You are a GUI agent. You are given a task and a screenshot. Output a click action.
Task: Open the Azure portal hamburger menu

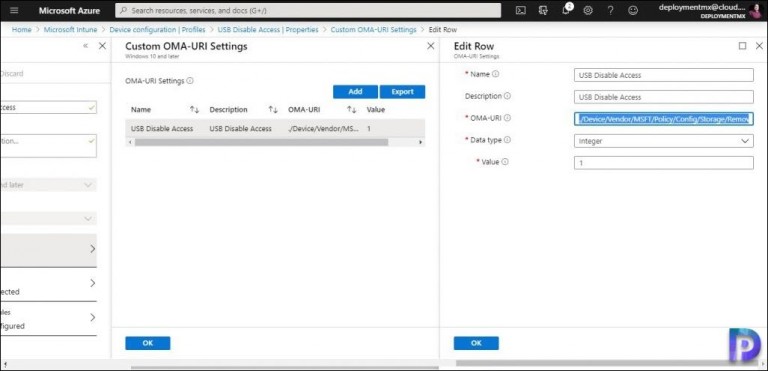pyautogui.click(x=14, y=10)
